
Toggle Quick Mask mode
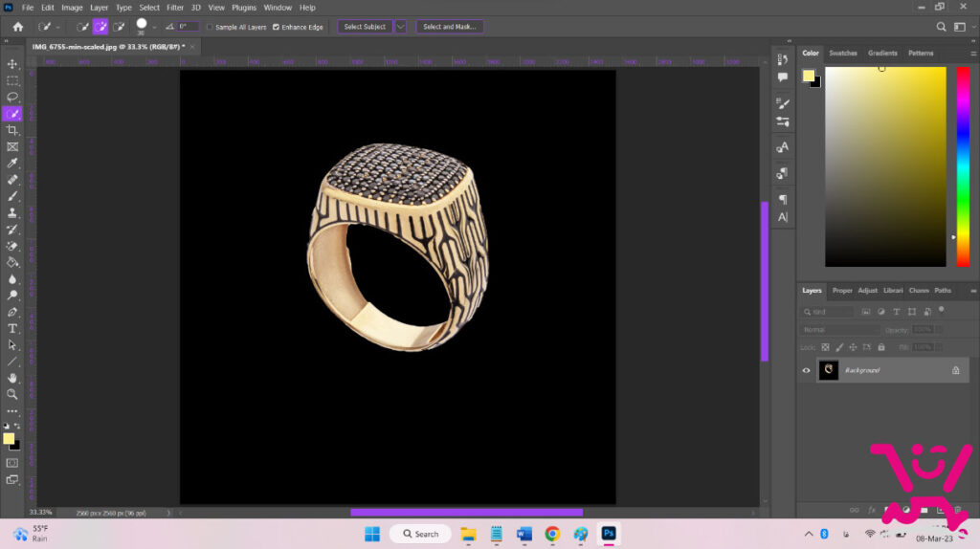pos(12,463)
